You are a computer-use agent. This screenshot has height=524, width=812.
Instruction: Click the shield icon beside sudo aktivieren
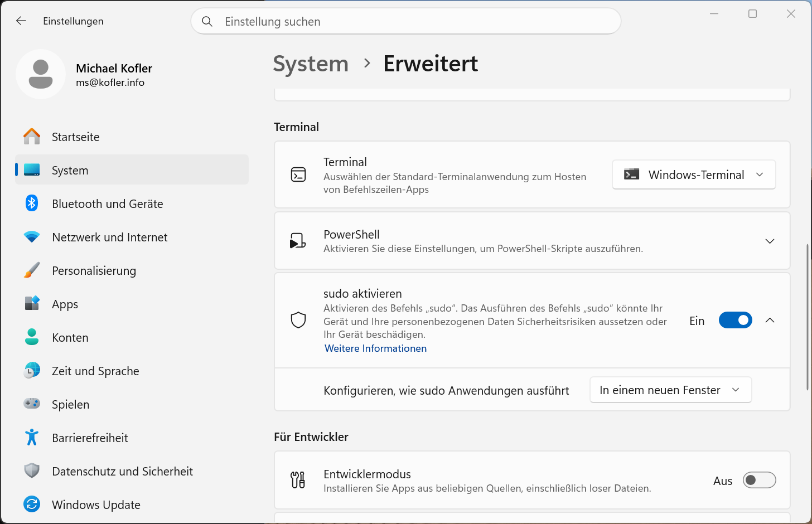(298, 320)
